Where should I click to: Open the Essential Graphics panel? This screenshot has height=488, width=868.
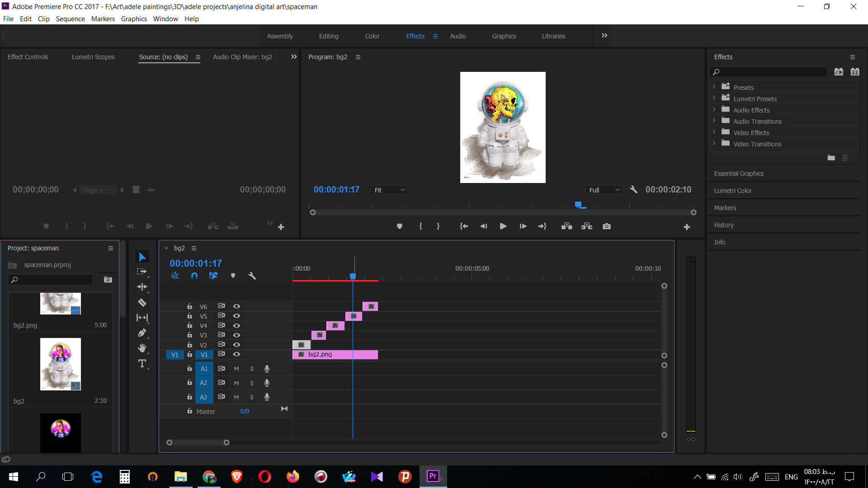point(739,174)
